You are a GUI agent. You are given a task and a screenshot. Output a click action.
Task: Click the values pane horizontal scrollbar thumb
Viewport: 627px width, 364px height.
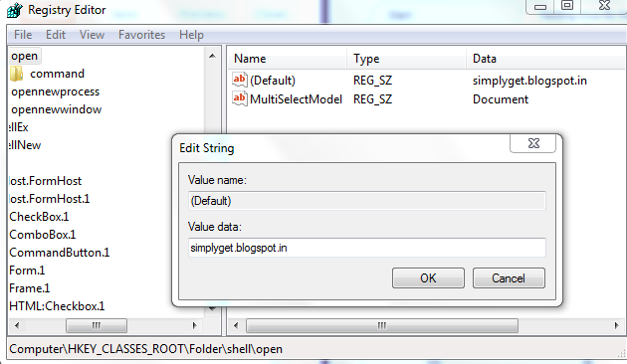[382, 325]
